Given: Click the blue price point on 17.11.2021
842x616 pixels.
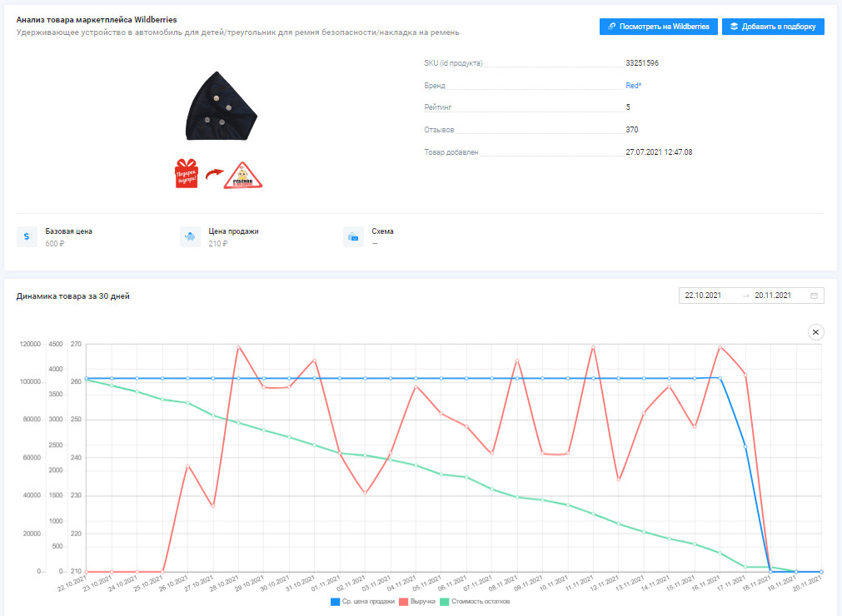Looking at the screenshot, I should point(745,446).
